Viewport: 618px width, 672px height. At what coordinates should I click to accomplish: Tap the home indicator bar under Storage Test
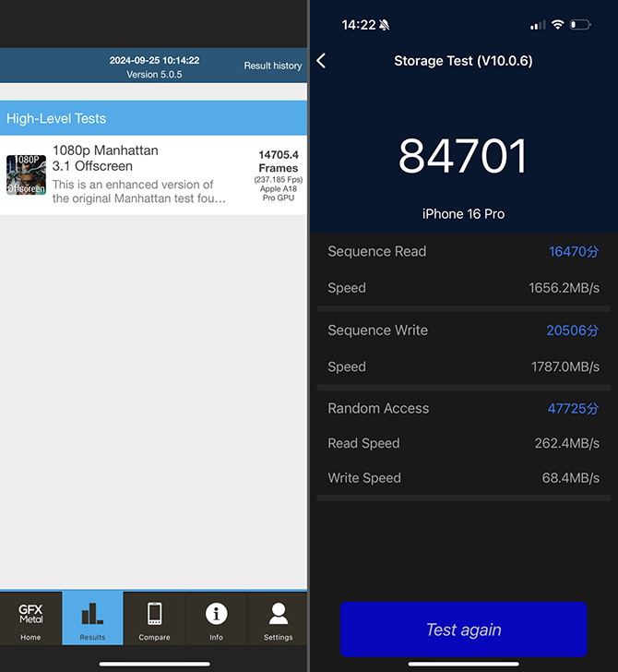tap(463, 665)
